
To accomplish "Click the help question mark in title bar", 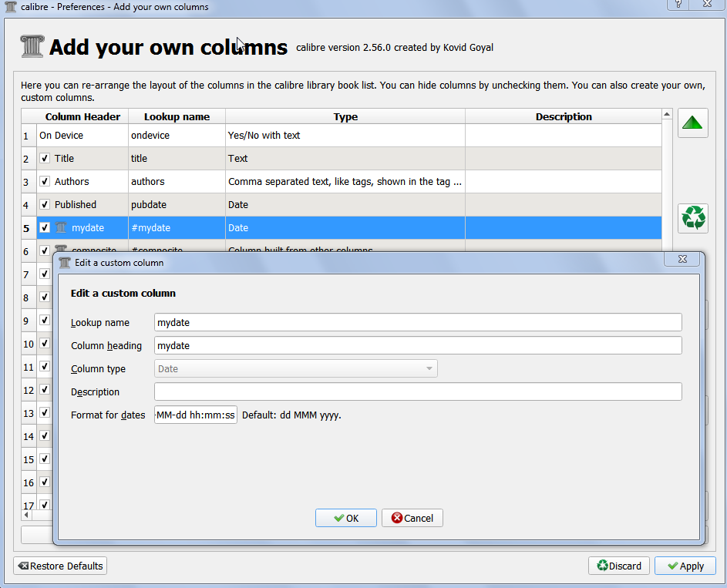I will [678, 4].
